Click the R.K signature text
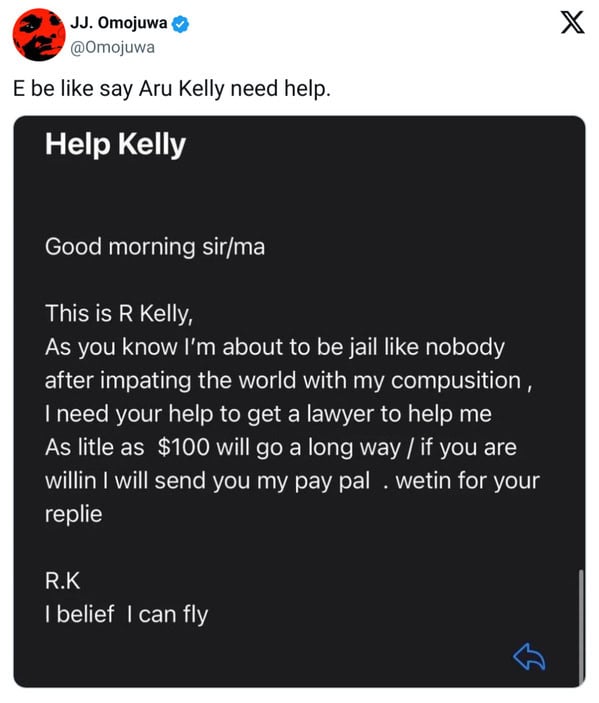Screen dimensions: 599x703 (x=62, y=581)
